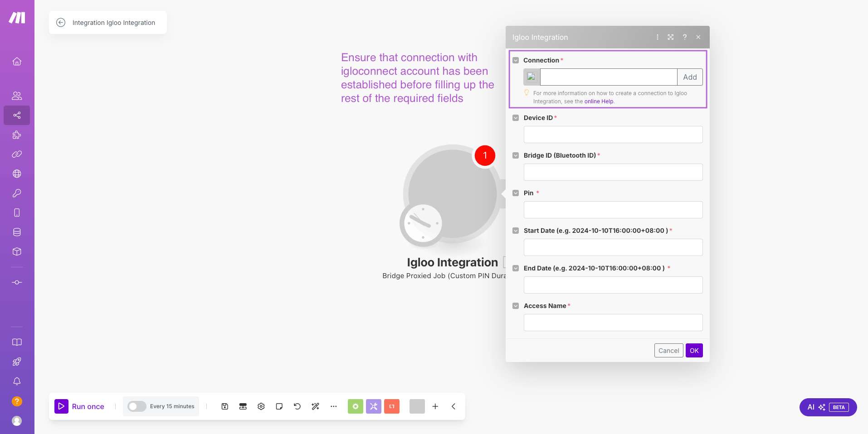Go back using the arrow beside Integration Igloo Integration

61,23
